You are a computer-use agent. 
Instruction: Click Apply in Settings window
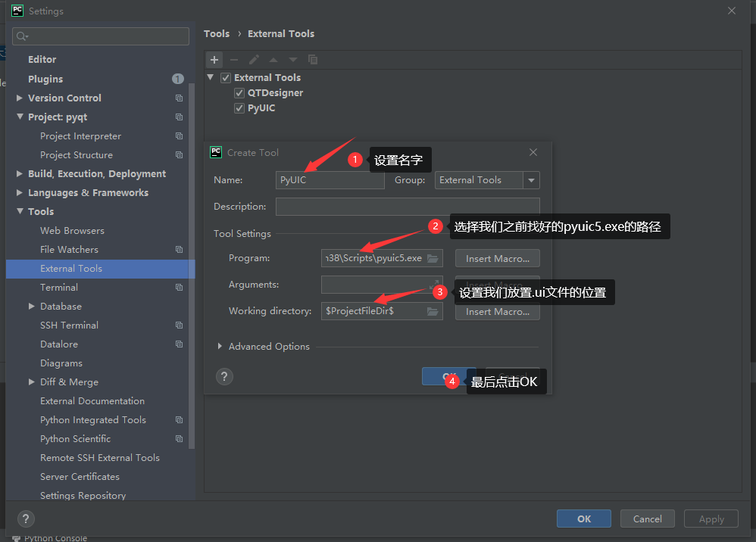pyautogui.click(x=711, y=519)
